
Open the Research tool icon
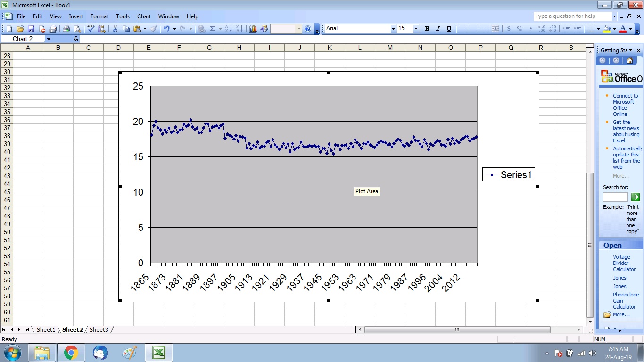(x=101, y=29)
